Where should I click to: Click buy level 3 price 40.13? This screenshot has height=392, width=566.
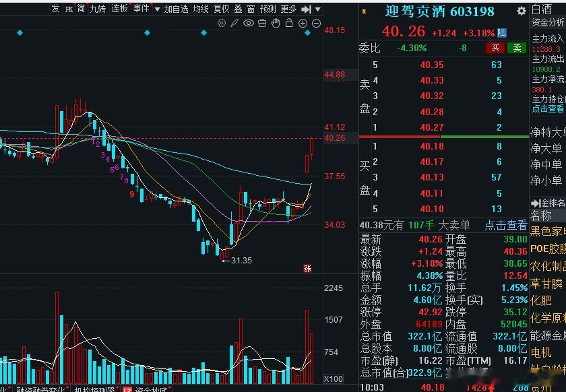[432, 177]
